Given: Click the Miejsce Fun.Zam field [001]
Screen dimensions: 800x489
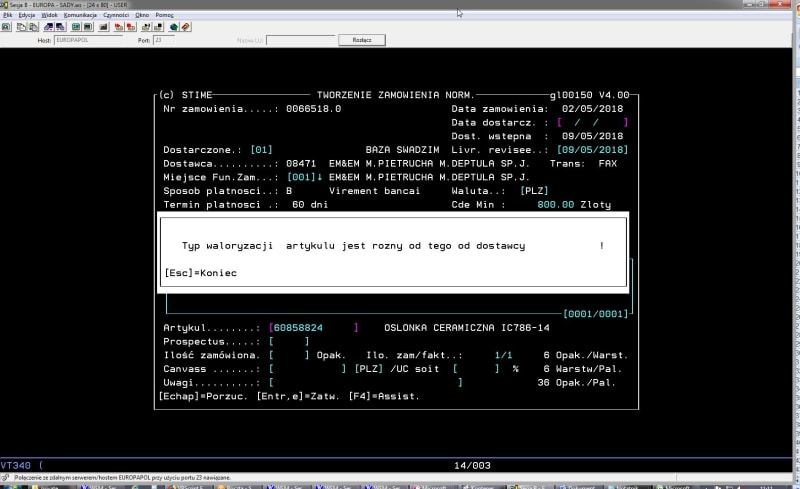Looking at the screenshot, I should pos(302,178).
